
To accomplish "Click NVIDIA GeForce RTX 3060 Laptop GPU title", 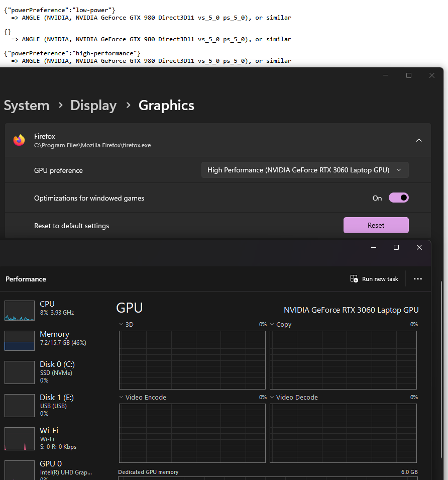I will click(x=351, y=310).
